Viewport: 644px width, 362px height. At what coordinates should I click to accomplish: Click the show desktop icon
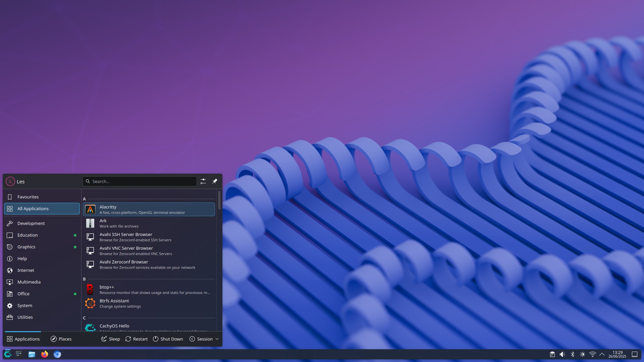[x=635, y=354]
